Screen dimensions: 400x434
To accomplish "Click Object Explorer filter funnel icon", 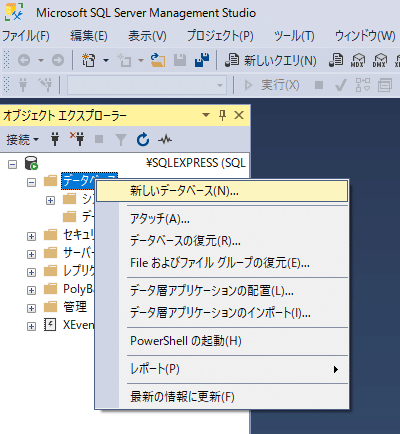I will coord(121,139).
